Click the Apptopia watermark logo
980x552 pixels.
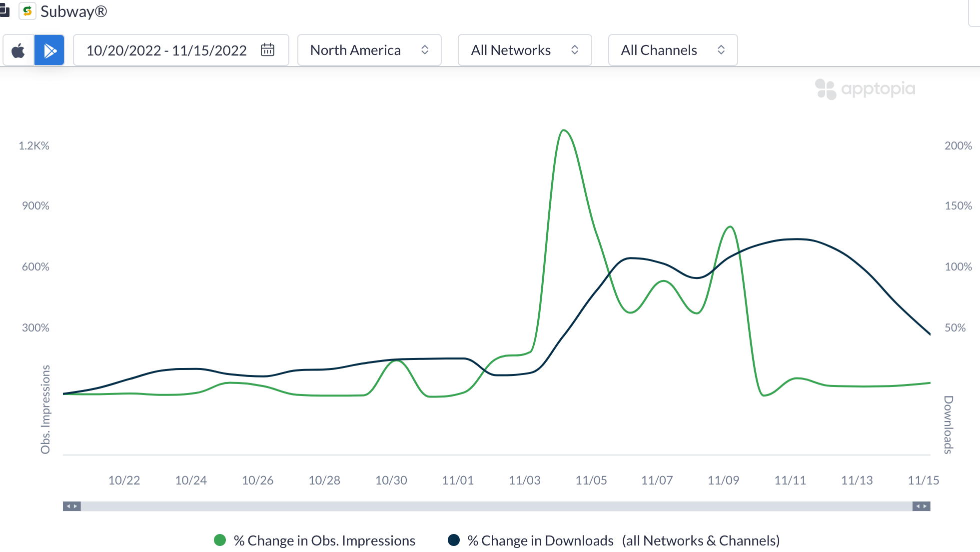point(865,89)
